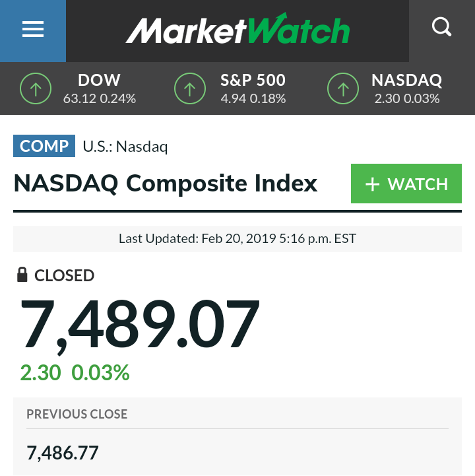
Task: Click the 2.30 green point change
Action: click(41, 372)
